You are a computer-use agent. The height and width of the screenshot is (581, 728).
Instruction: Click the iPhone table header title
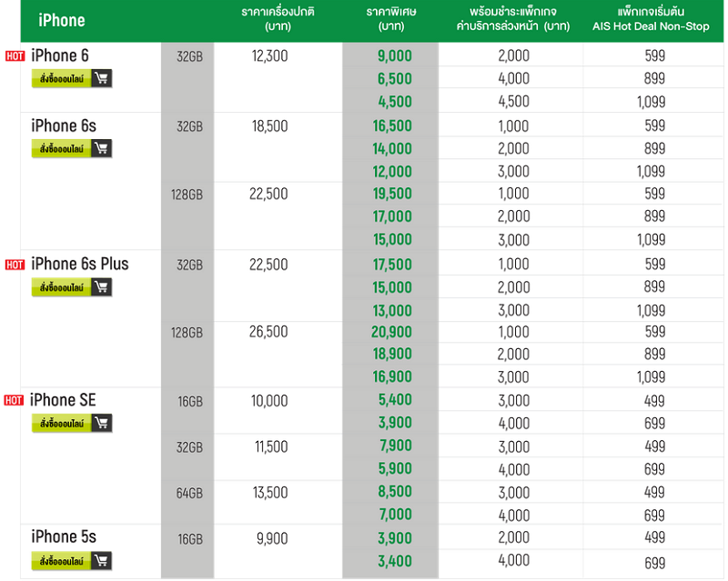pyautogui.click(x=62, y=20)
